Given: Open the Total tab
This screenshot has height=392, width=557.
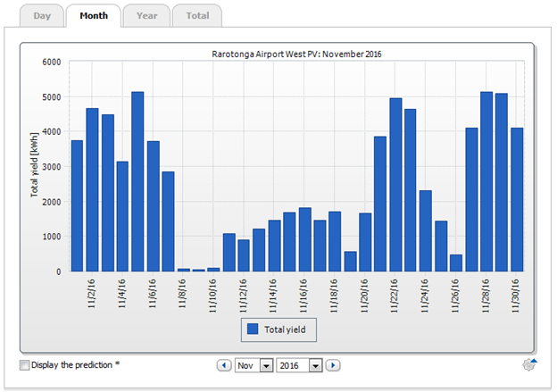Looking at the screenshot, I should pos(197,16).
